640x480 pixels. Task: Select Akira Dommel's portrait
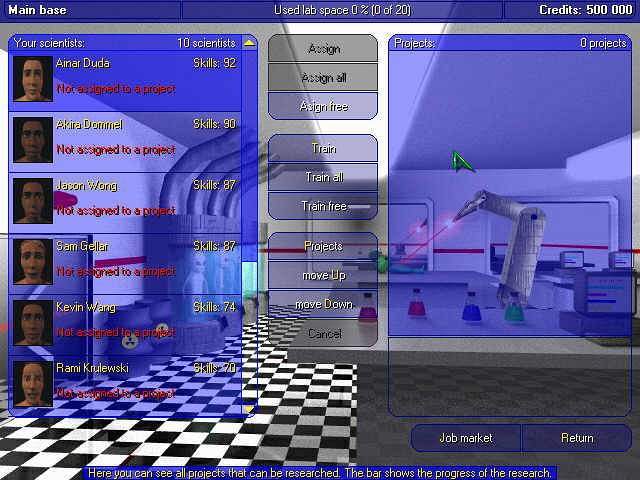pyautogui.click(x=33, y=140)
